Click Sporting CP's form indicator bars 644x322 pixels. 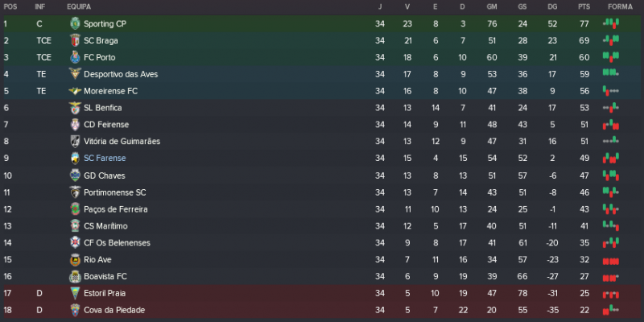pyautogui.click(x=610, y=24)
